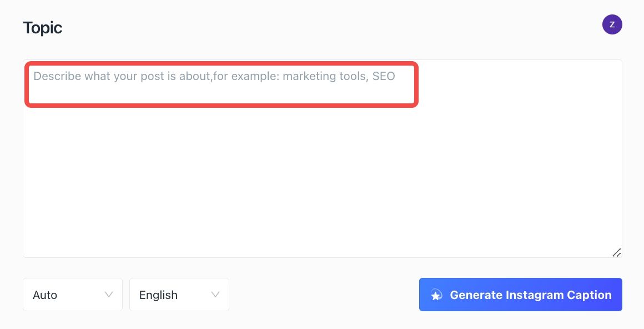Click inside the empty area of the topic textarea
The image size is (644, 329).
click(323, 177)
